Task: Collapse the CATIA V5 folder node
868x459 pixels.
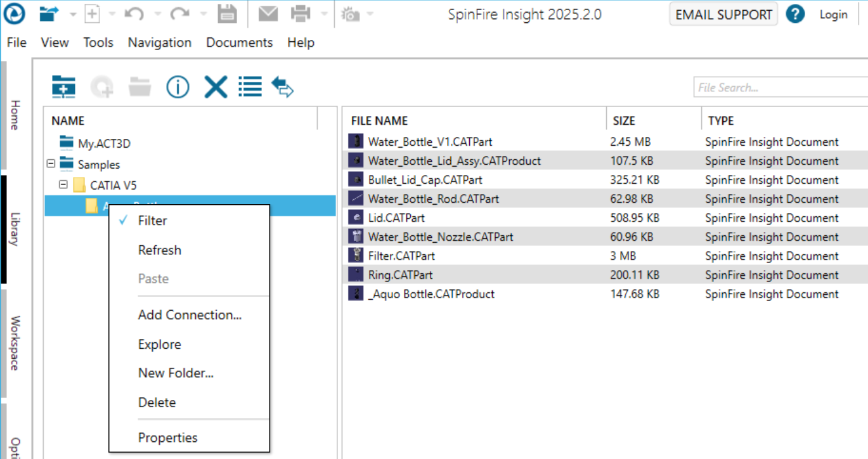Action: tap(63, 185)
